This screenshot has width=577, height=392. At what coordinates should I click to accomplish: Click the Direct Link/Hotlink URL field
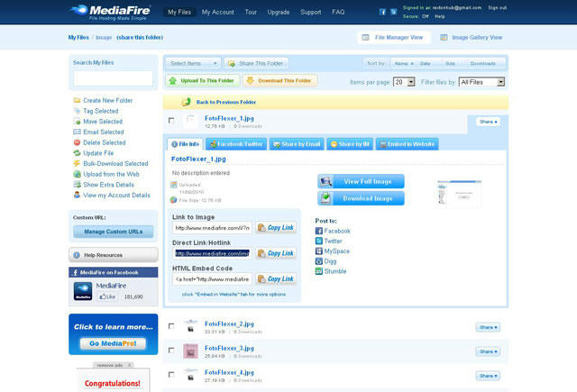(x=213, y=253)
